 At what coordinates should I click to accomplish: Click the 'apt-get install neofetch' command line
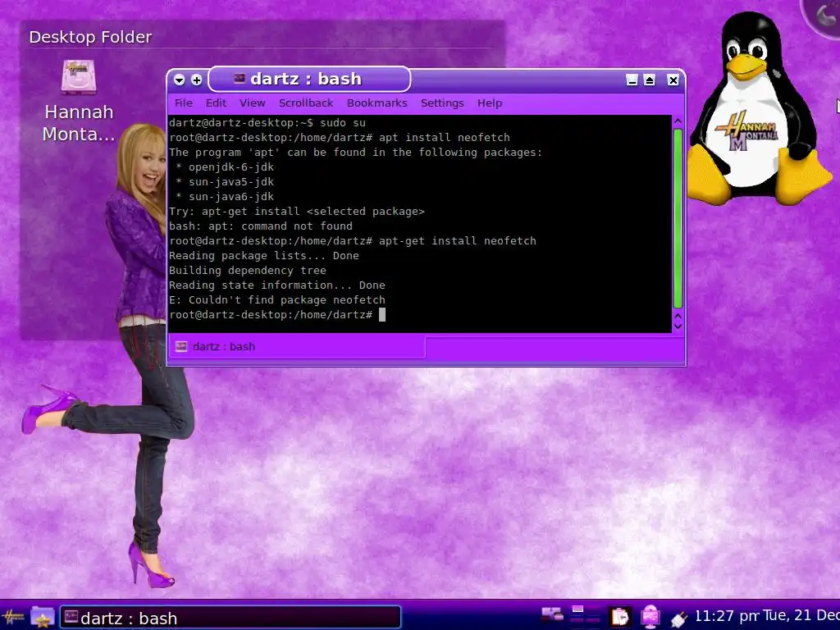pos(353,241)
